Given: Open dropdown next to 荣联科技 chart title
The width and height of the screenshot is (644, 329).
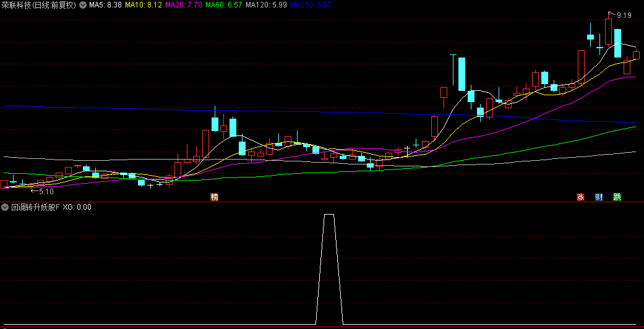Looking at the screenshot, I should [83, 5].
